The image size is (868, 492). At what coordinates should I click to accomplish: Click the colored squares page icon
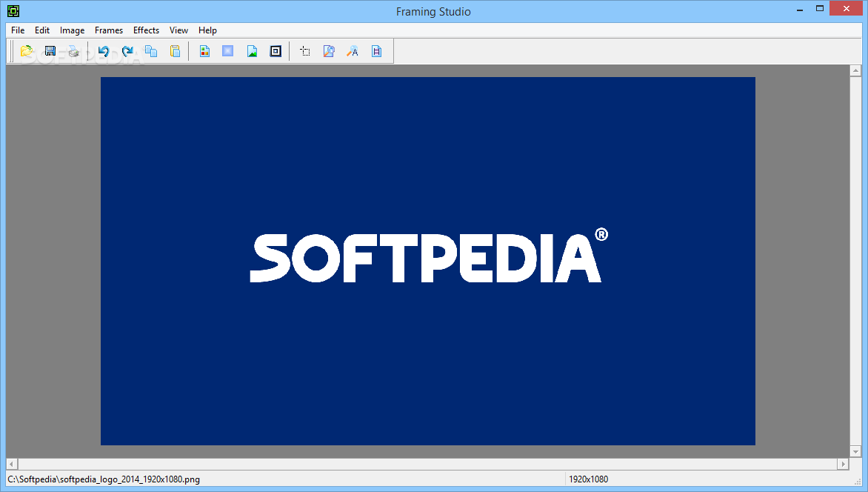(x=204, y=51)
